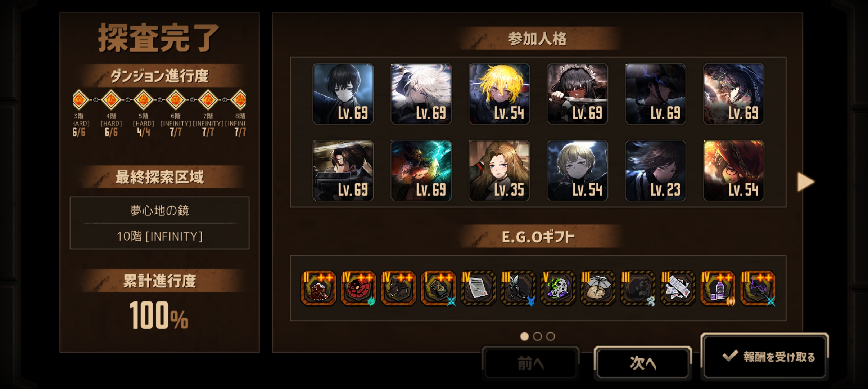Screen dimensions: 868x389
Task: Select the purple lightning tier III E.G.O gift
Action: (x=758, y=288)
